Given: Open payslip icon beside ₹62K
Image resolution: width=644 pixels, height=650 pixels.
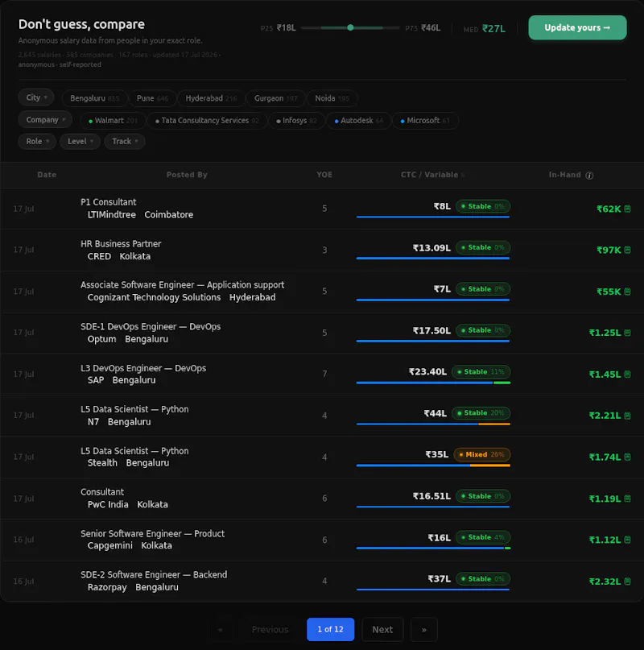Looking at the screenshot, I should tap(627, 209).
